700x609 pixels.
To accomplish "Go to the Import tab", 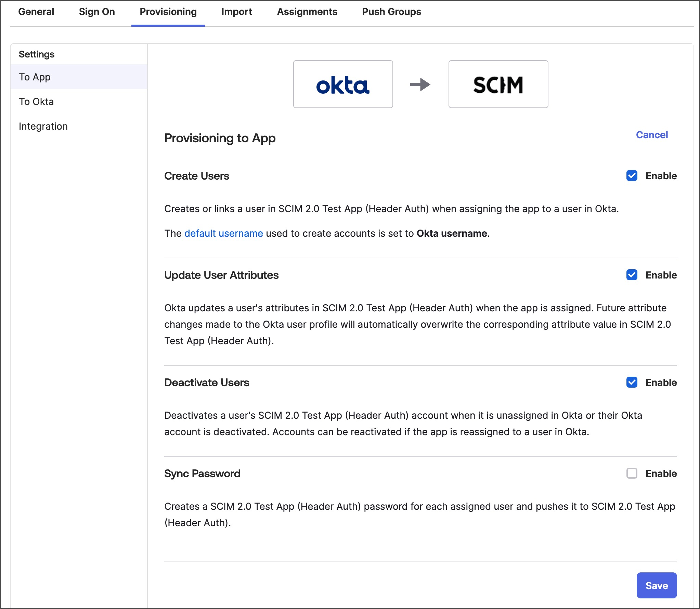I will click(236, 12).
